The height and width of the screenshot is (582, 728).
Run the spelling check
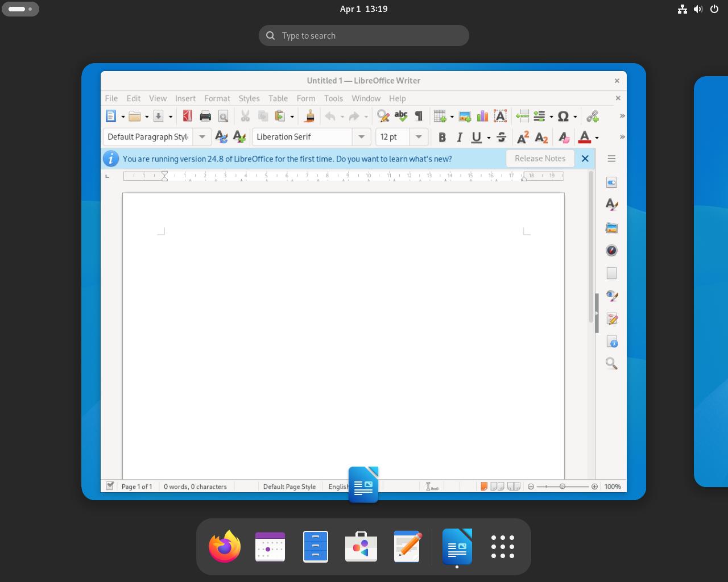point(401,116)
